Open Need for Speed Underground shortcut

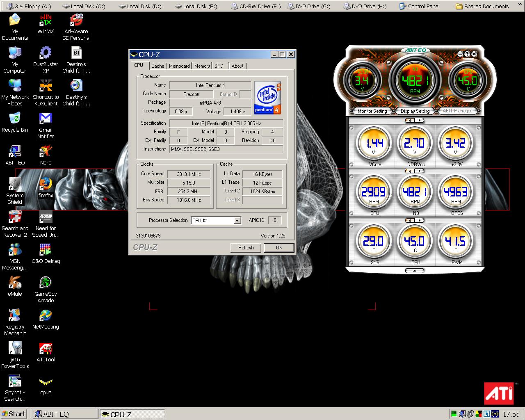coord(46,224)
